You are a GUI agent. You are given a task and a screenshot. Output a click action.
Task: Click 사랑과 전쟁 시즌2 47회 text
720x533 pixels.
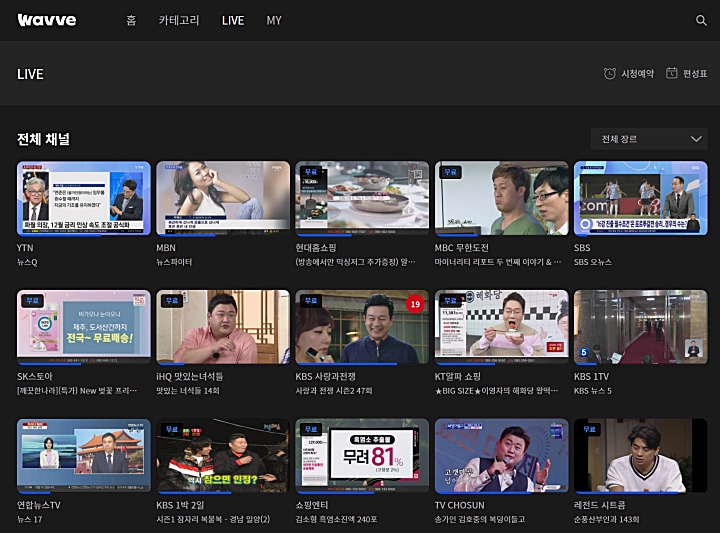[334, 391]
